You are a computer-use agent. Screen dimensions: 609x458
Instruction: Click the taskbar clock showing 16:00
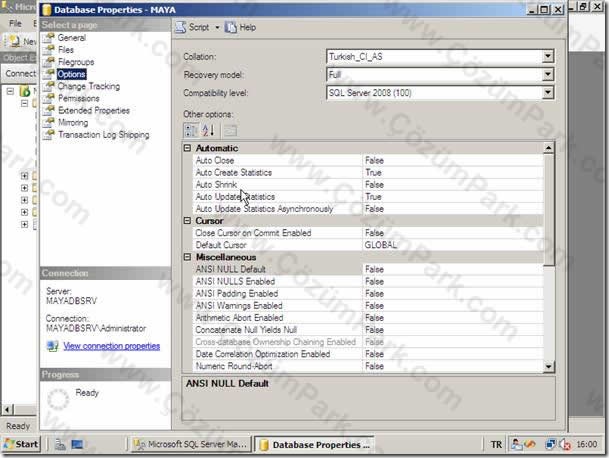(x=586, y=444)
